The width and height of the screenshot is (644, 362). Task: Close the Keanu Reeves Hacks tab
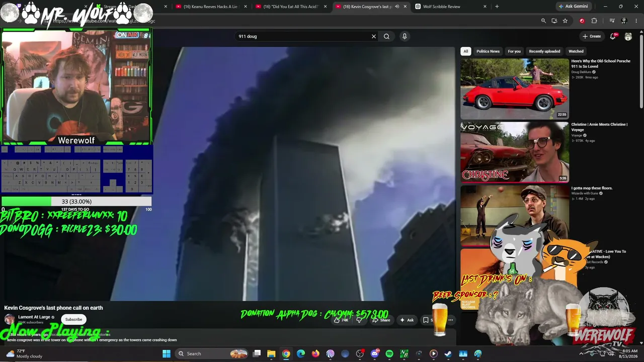point(246,7)
